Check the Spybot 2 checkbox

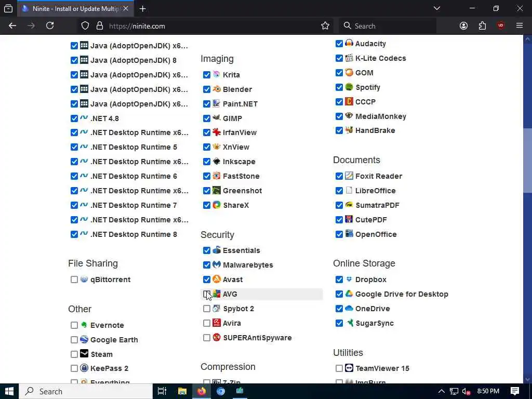[207, 309]
